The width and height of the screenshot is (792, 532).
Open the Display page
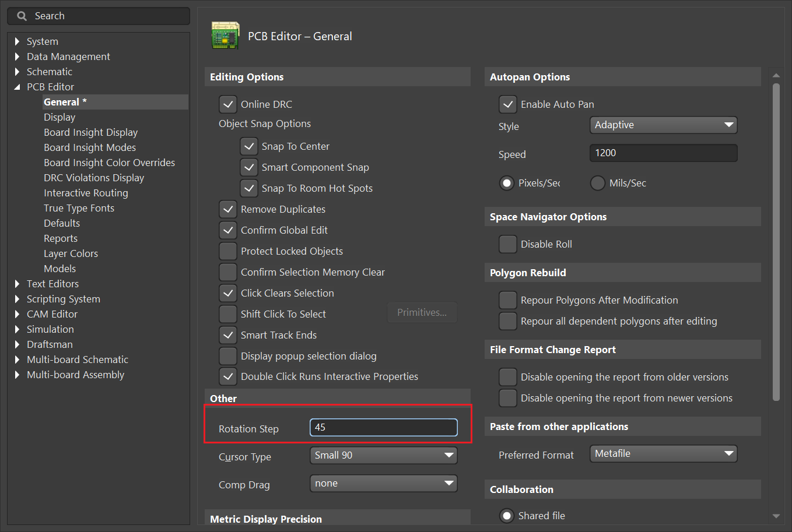59,117
